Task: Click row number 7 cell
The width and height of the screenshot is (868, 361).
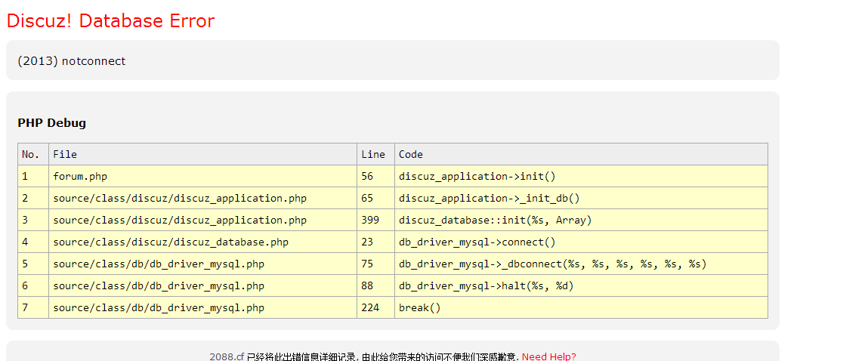Action: [x=33, y=307]
